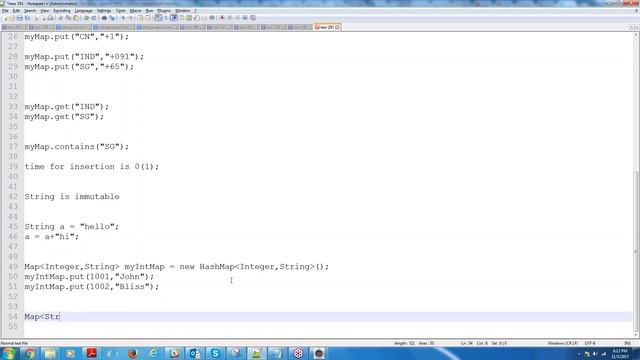Click the Paste toolbar icon

(76, 18)
